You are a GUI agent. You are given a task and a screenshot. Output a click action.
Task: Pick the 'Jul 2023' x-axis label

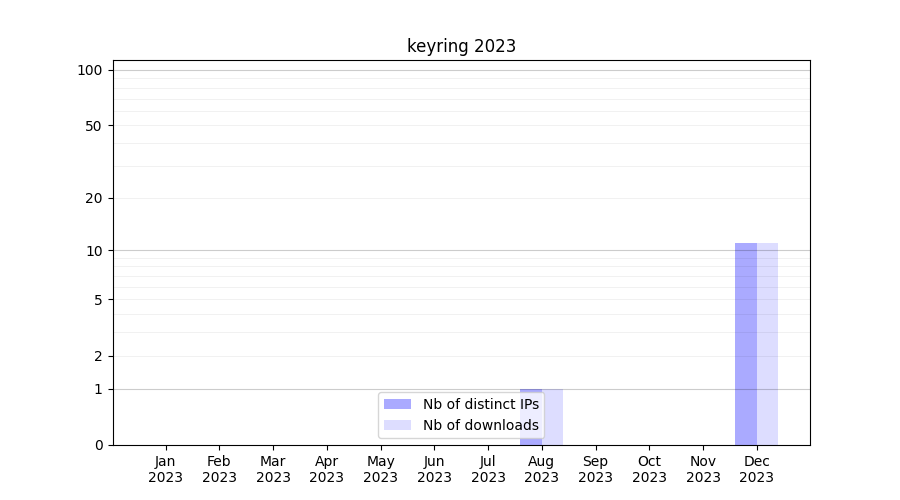[x=488, y=469]
